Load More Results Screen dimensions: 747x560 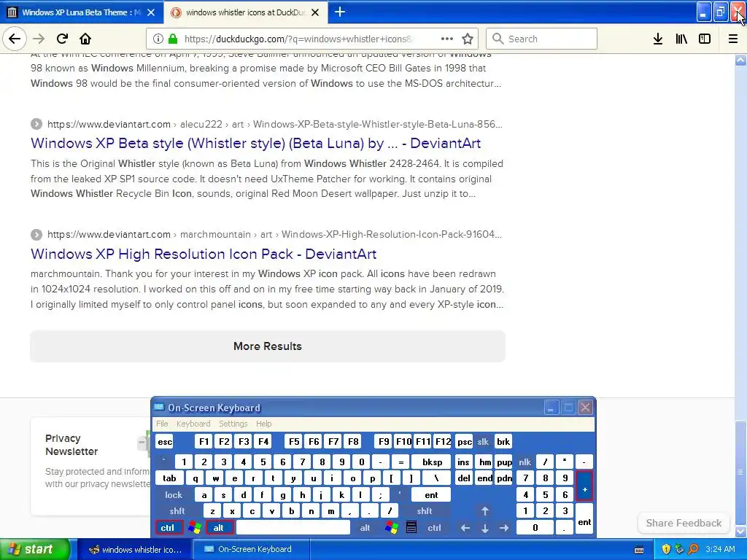(x=268, y=346)
